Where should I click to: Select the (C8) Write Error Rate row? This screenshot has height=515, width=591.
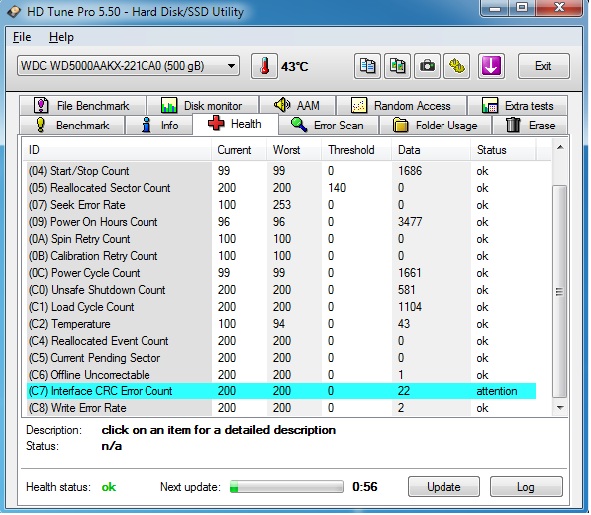pos(281,408)
